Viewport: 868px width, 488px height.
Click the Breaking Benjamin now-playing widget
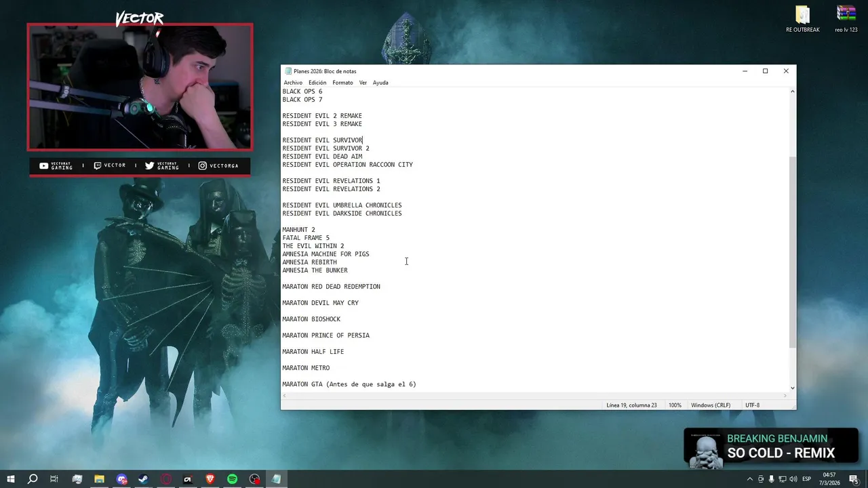click(771, 447)
